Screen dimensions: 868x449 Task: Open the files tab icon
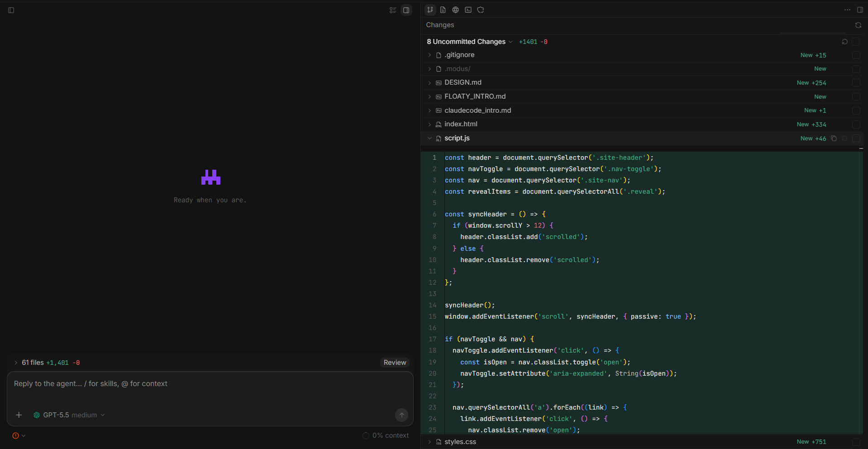(x=443, y=10)
